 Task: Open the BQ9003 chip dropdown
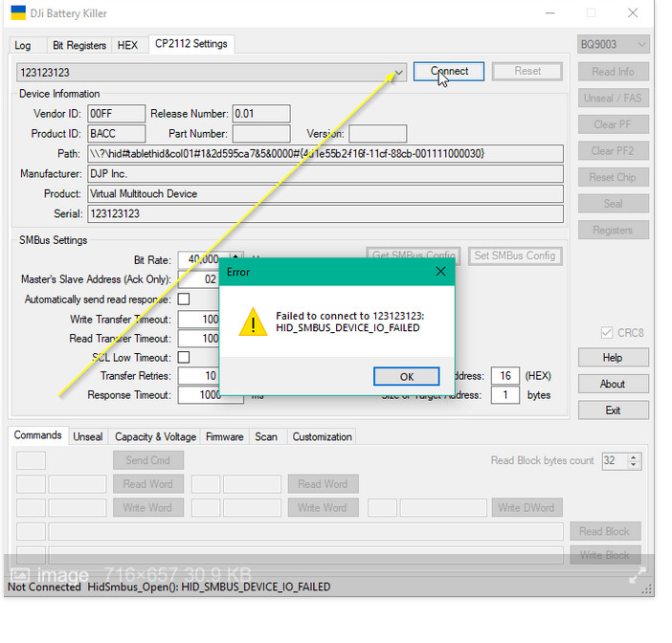tap(613, 44)
